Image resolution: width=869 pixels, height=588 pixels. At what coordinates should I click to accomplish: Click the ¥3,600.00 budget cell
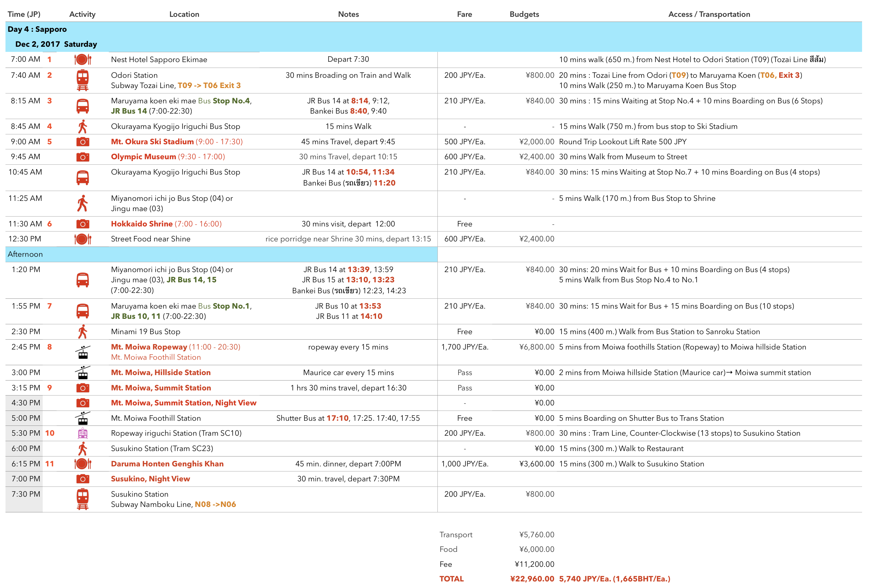[537, 464]
